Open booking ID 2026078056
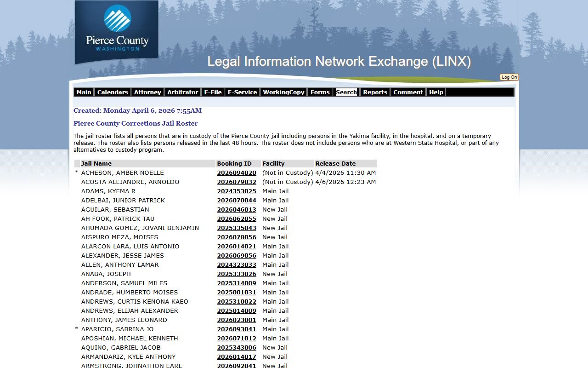Viewport: 588px width, 368px height. pos(237,237)
